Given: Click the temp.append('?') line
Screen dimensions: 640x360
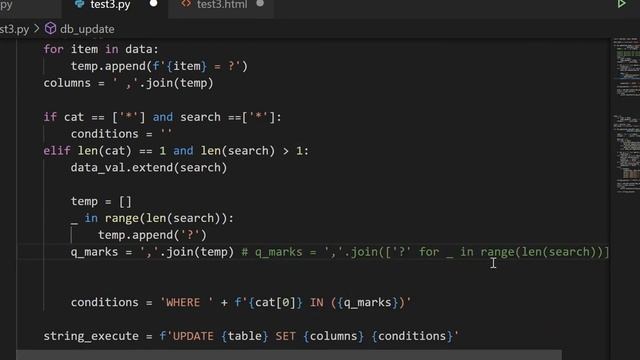Looking at the screenshot, I should click(x=152, y=235).
